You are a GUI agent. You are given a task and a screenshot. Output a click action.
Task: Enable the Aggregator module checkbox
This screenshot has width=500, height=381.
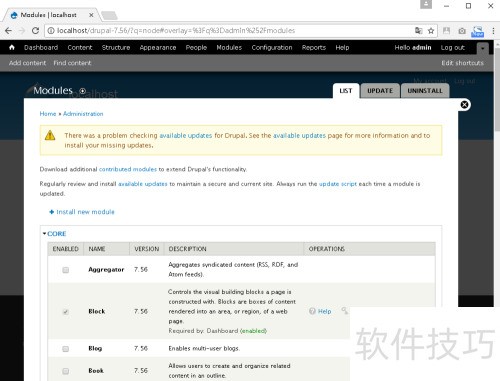pyautogui.click(x=66, y=270)
